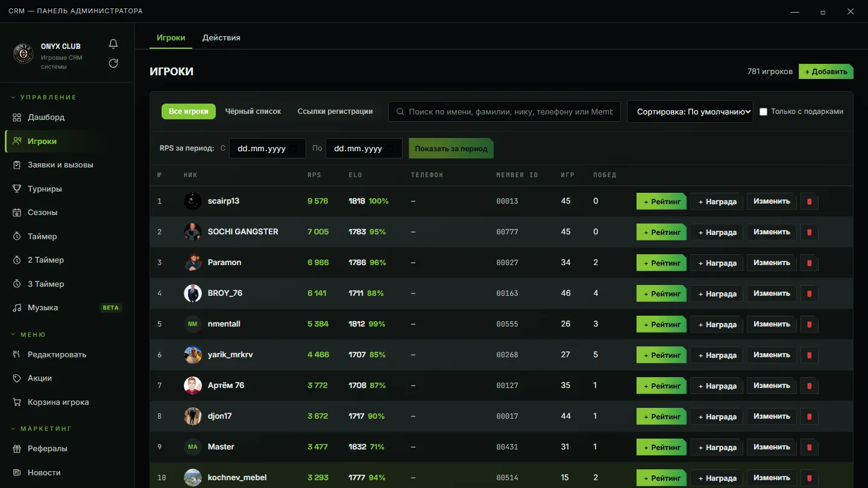Click the tag icon next to Акции

tap(17, 378)
